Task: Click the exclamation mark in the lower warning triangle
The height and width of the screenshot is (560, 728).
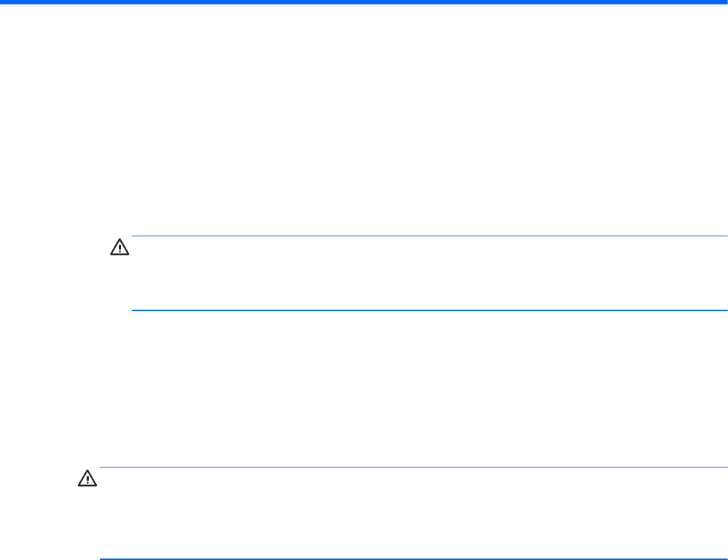Action: [86, 480]
